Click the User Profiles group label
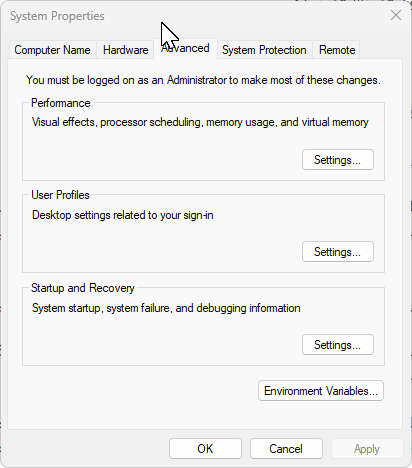Screen dimensions: 412x468 click(60, 195)
